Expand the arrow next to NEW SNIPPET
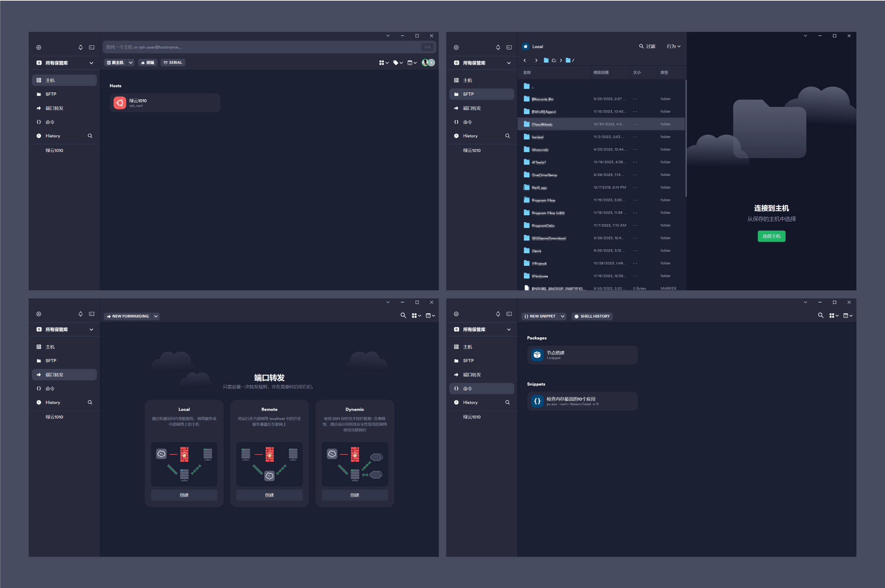The image size is (885, 588). pyautogui.click(x=563, y=316)
